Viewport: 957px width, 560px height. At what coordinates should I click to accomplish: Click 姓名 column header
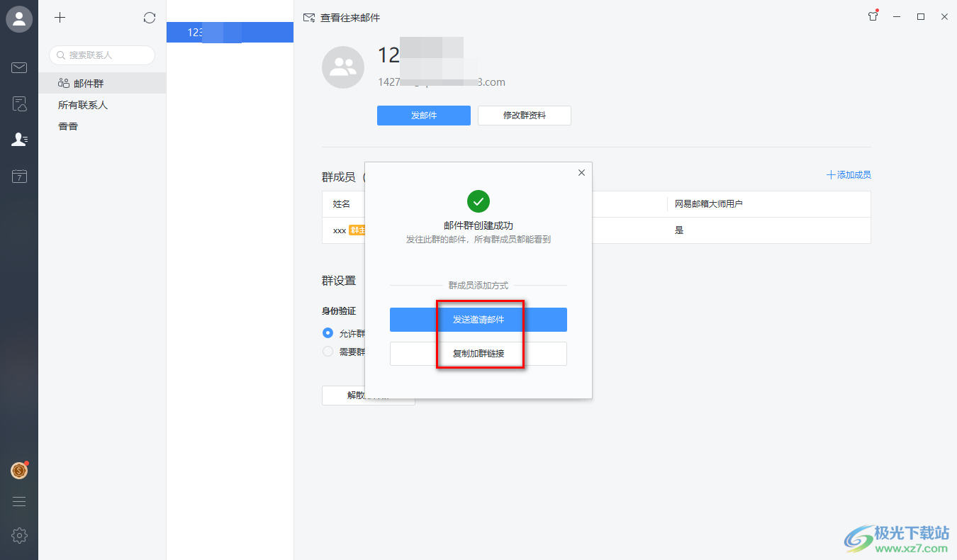[x=342, y=204]
